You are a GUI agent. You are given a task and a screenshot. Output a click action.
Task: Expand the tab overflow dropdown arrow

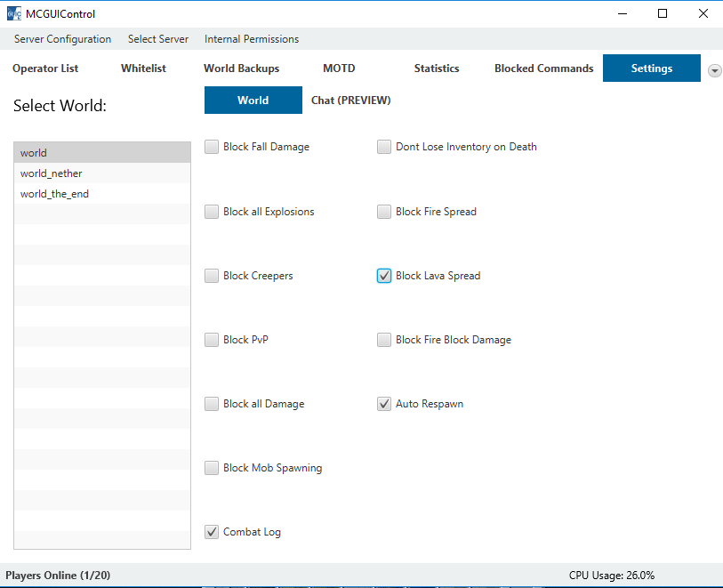point(714,70)
